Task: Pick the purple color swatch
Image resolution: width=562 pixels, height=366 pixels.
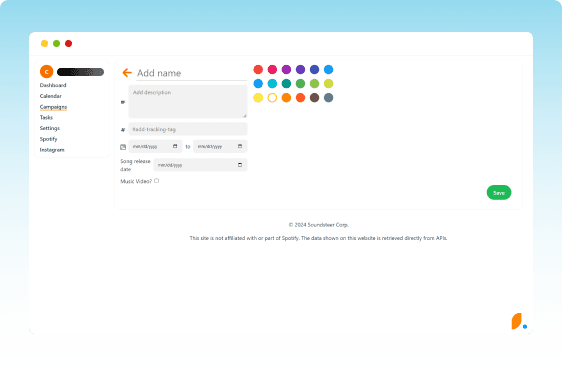Action: 286,69
